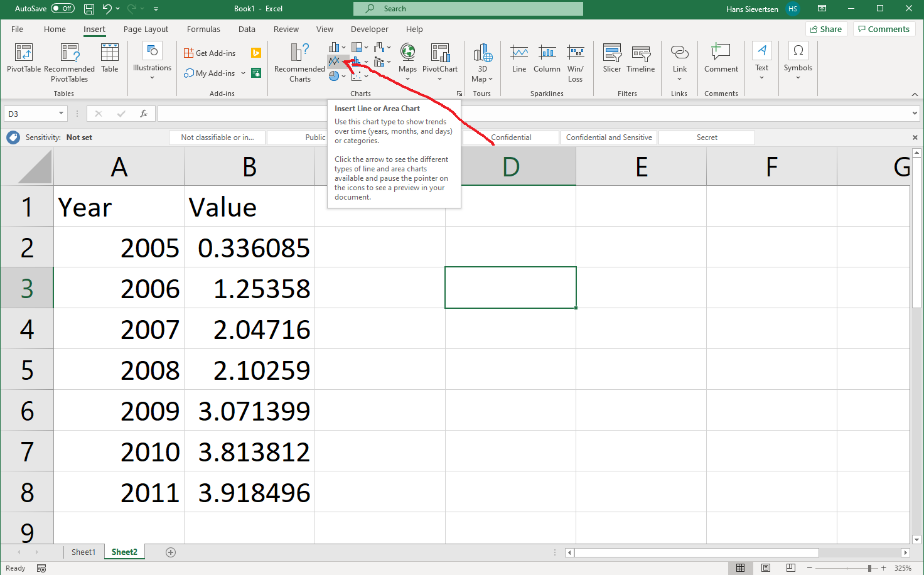Insert a PivotChart
The image size is (924, 575).
coord(440,61)
